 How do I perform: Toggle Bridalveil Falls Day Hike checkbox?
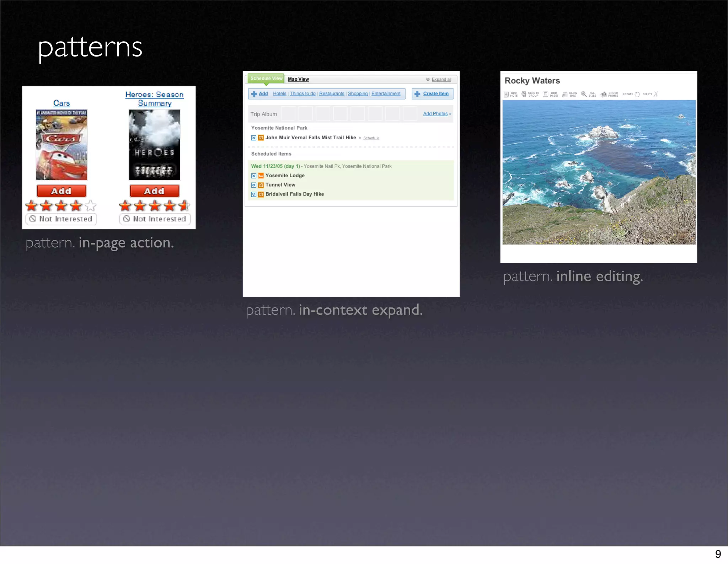[254, 194]
